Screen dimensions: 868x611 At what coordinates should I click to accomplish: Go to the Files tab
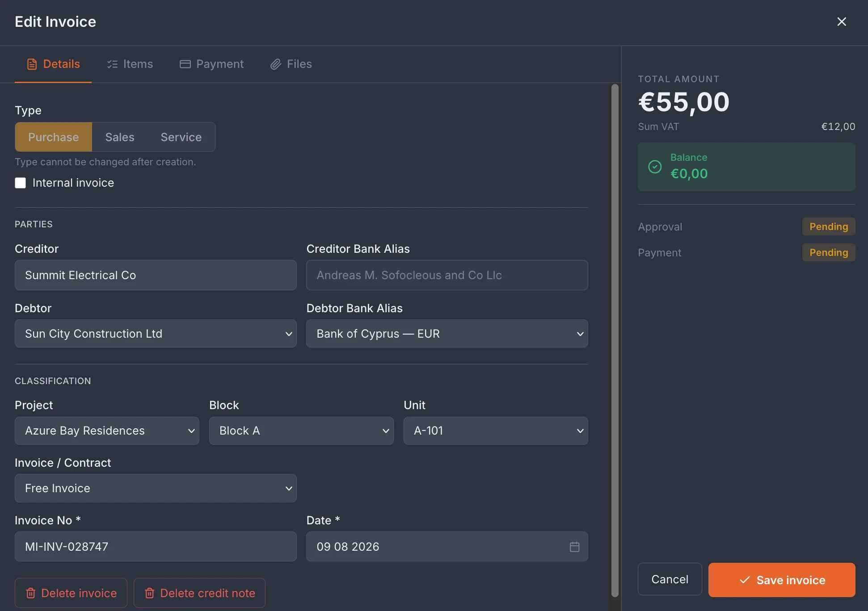[x=291, y=64]
